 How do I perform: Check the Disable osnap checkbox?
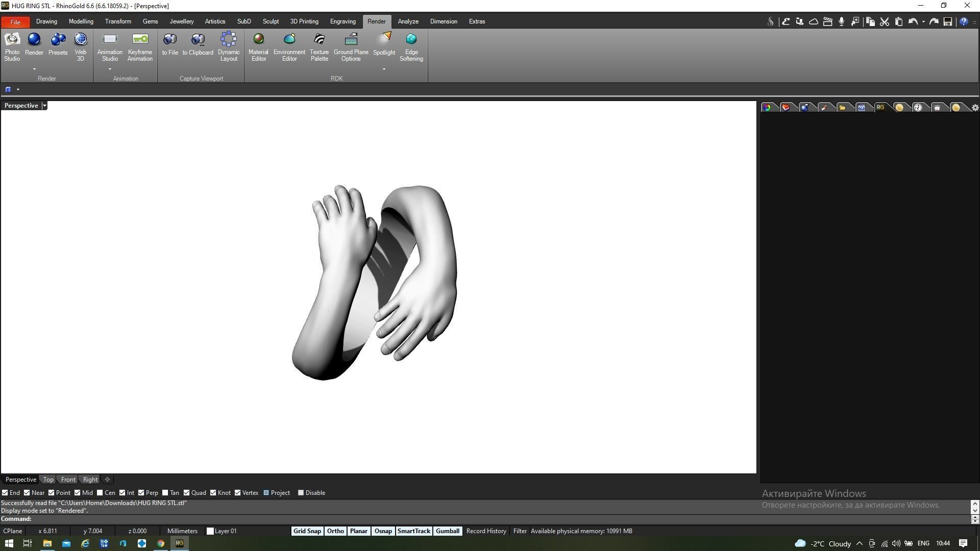pos(301,493)
